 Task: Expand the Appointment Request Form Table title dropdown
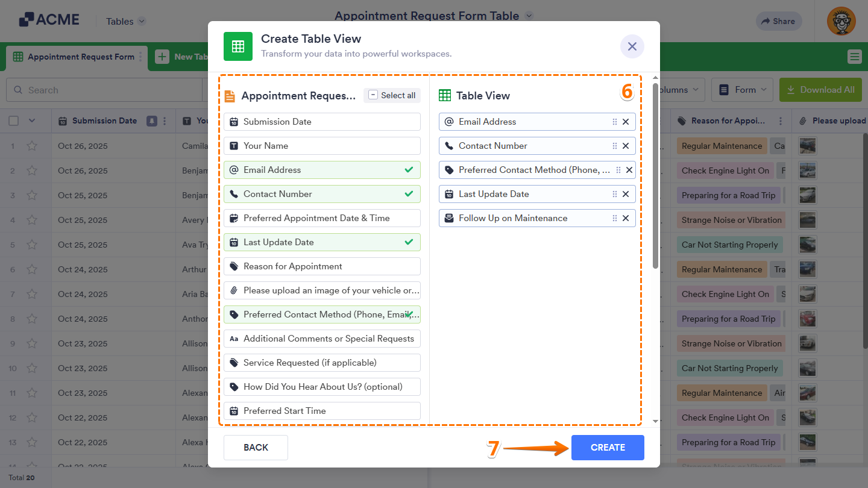(529, 16)
